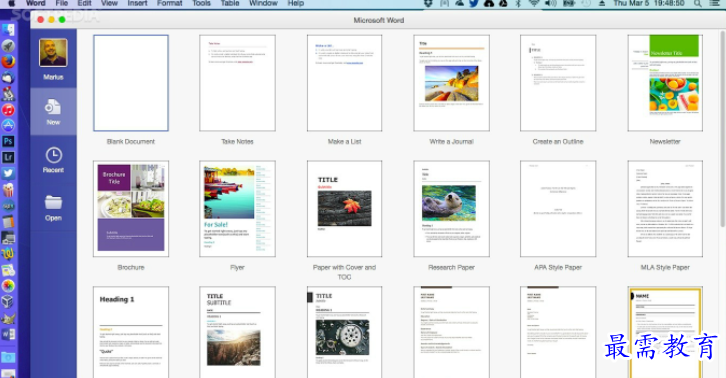Open the Format menu

tap(169, 3)
